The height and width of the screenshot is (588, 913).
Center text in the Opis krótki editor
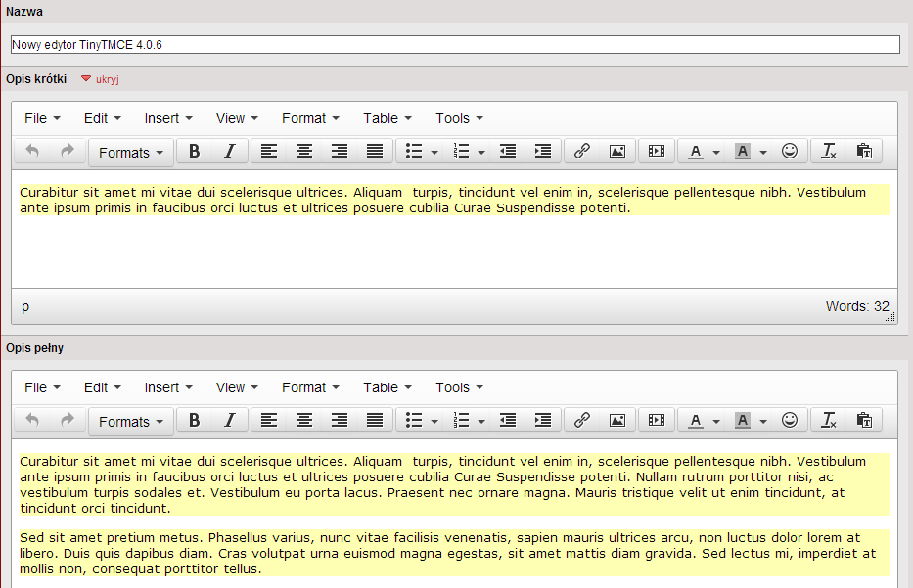coord(304,152)
